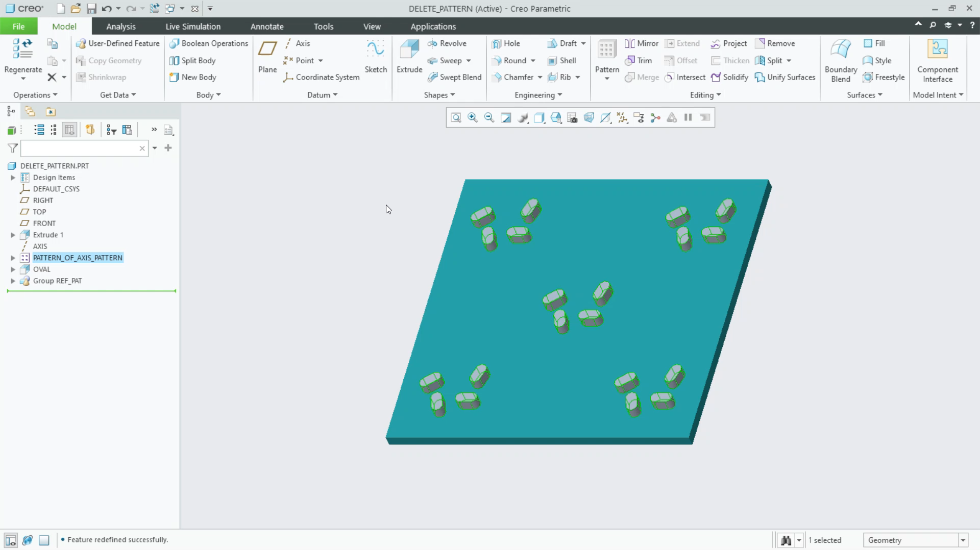Click the Extrude tool icon

[409, 49]
